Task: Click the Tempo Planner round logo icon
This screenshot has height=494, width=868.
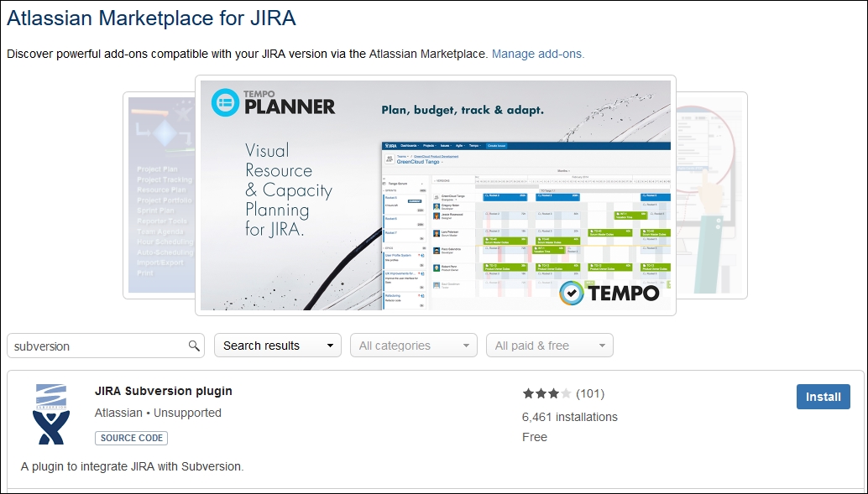Action: point(225,102)
